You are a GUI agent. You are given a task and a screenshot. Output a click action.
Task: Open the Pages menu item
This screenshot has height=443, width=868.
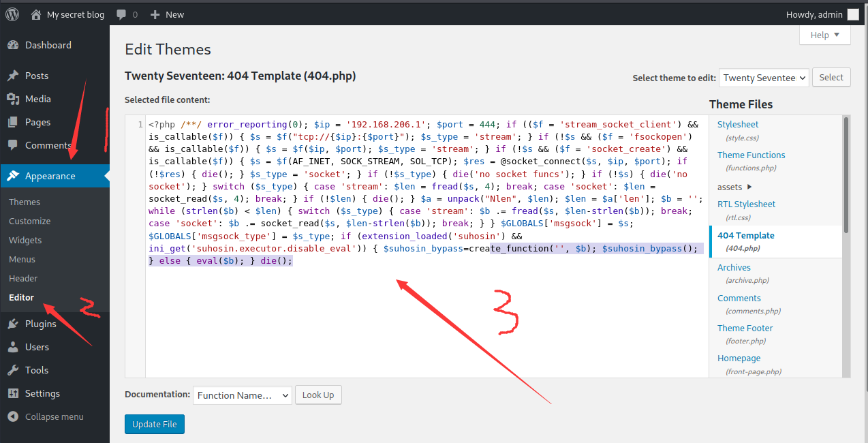point(55,122)
